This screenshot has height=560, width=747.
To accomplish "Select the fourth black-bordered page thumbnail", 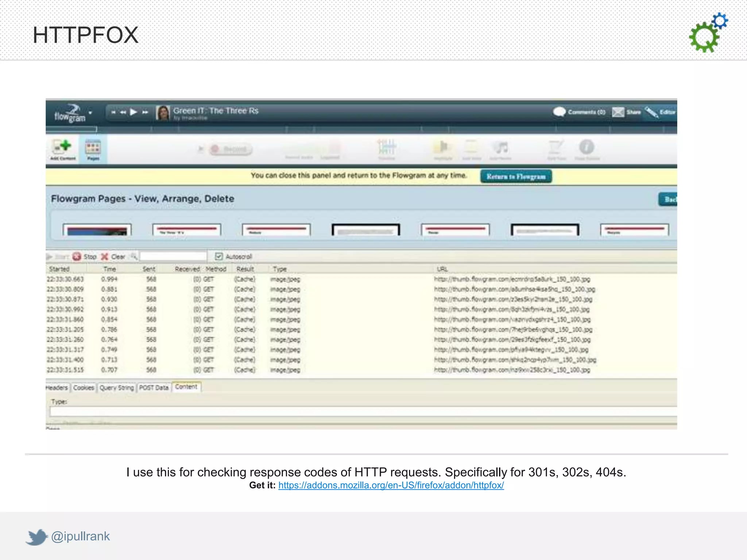I will [x=366, y=230].
